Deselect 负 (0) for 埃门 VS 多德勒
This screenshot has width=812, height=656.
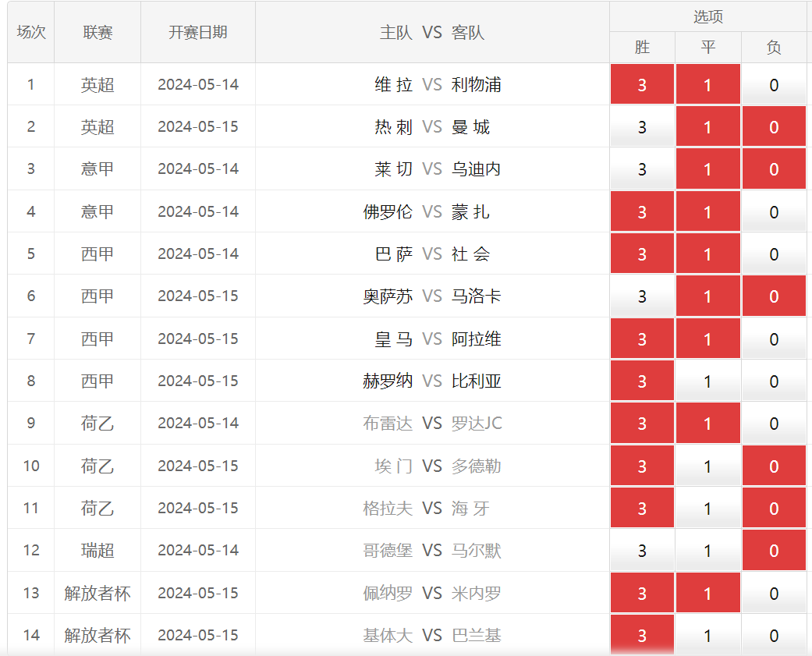coord(774,466)
